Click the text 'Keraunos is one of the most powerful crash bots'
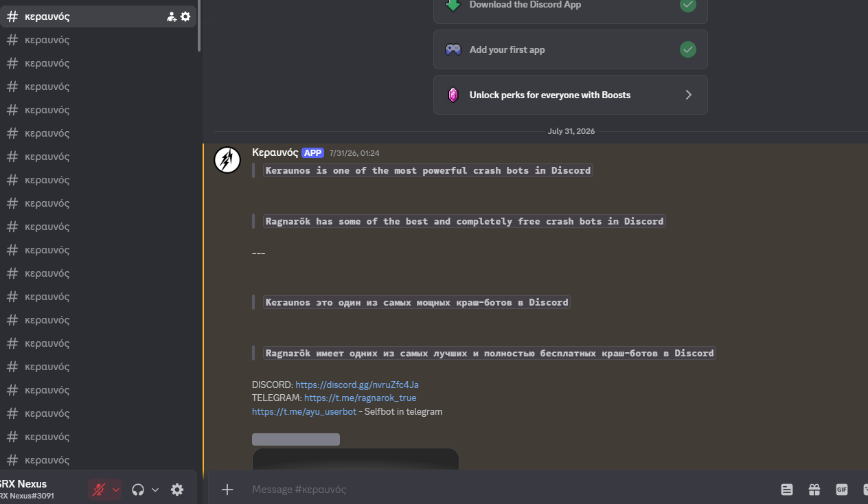868x504 pixels. 428,170
